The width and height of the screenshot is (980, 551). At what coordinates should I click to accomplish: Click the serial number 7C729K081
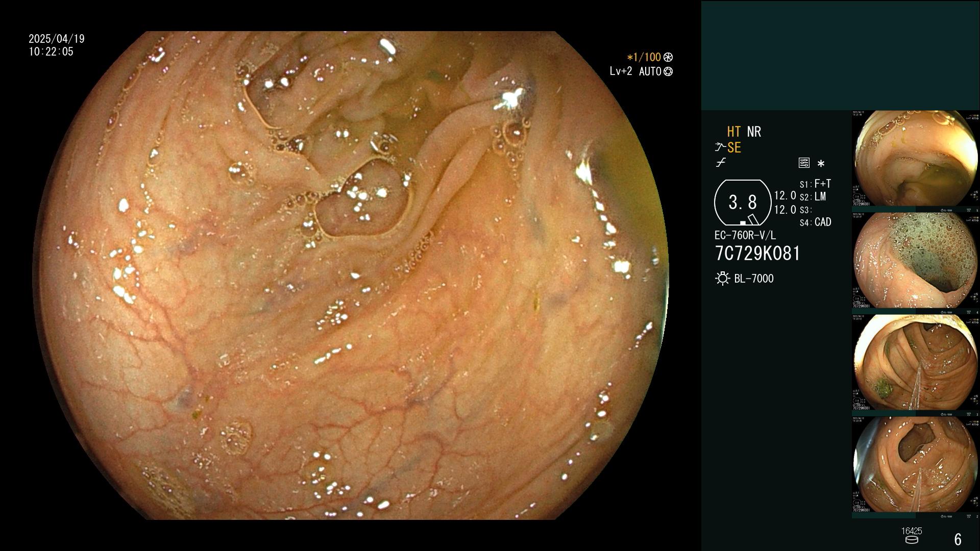pos(757,254)
